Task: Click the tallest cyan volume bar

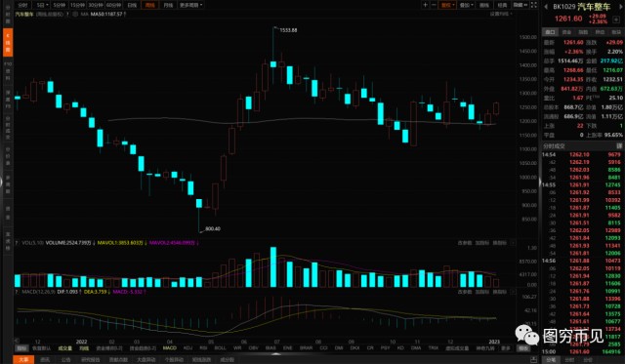Action: click(273, 266)
